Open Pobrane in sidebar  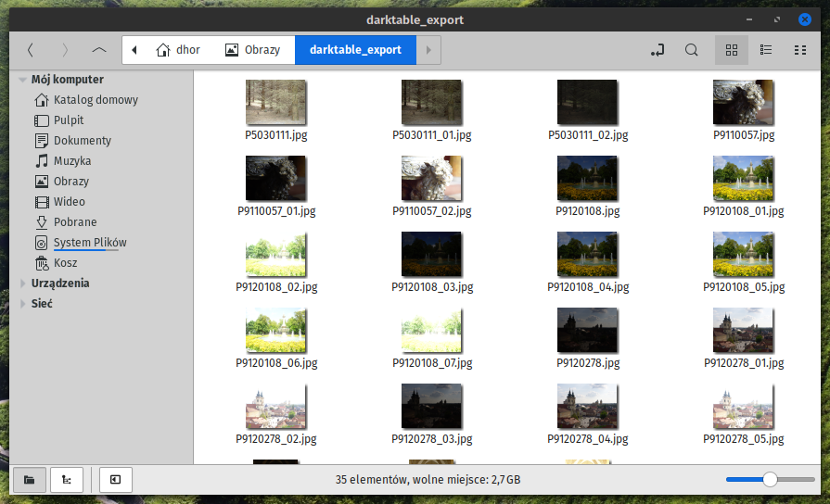click(75, 222)
